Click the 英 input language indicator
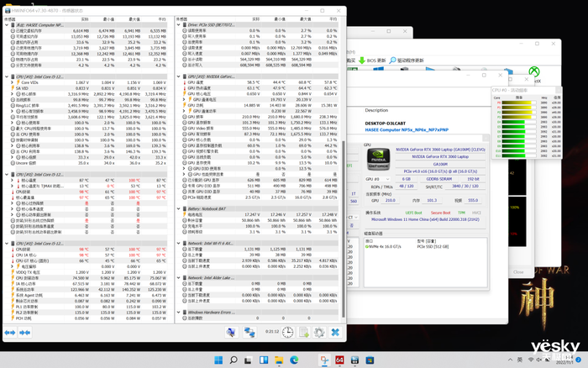The height and width of the screenshot is (368, 588). pos(520,360)
